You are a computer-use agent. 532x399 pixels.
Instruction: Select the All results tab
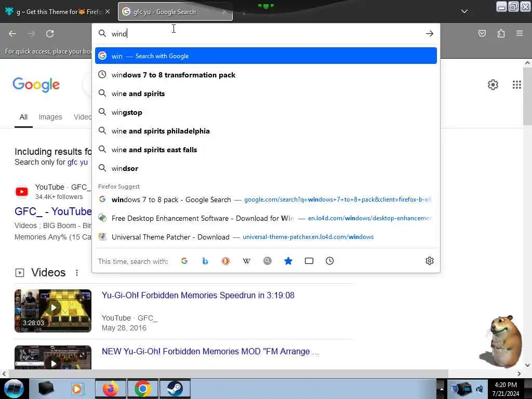(23, 117)
